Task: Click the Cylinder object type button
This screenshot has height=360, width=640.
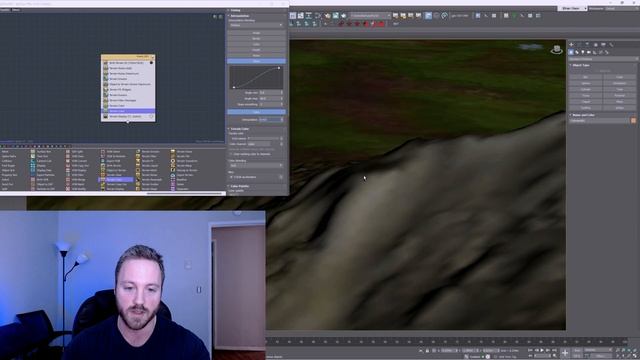Action: 586,89
